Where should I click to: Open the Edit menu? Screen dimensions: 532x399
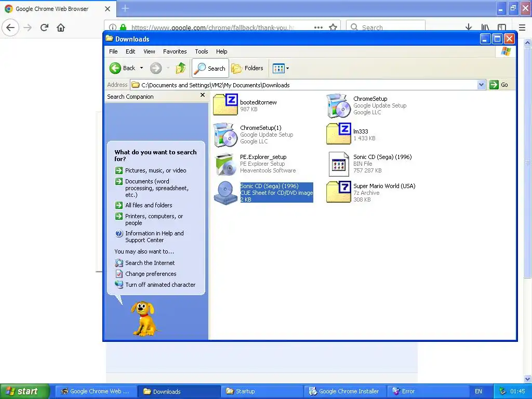[x=130, y=51]
